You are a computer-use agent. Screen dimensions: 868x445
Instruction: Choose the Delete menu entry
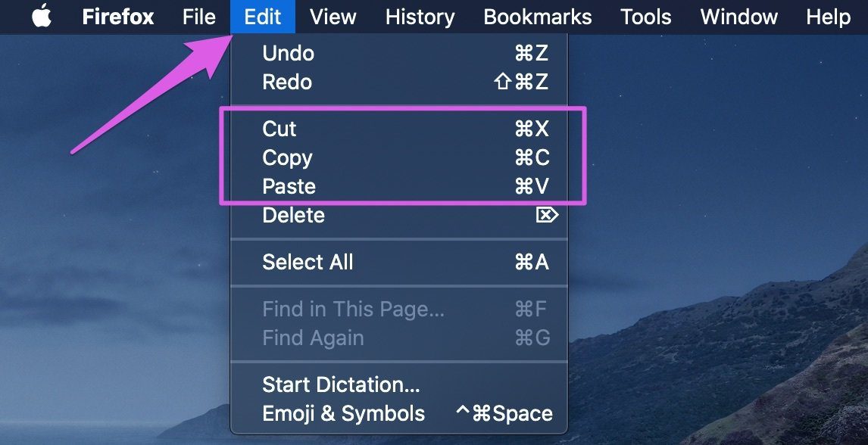(399, 215)
